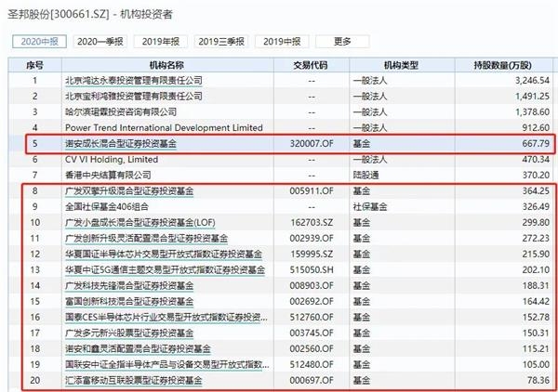Click trading code 159995.SZ
558x392 pixels.
click(312, 255)
